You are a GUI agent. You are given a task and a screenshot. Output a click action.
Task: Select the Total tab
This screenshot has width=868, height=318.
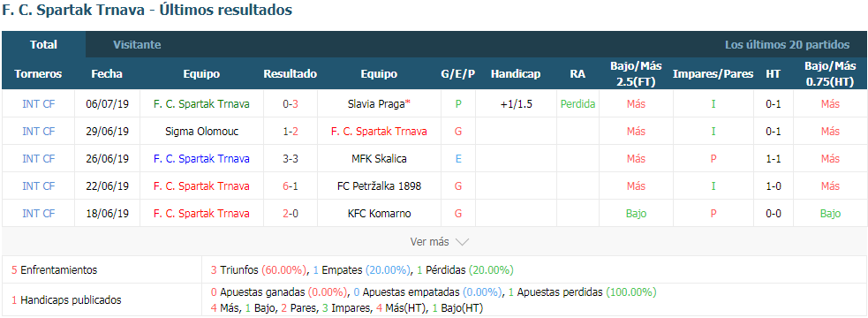pyautogui.click(x=44, y=45)
